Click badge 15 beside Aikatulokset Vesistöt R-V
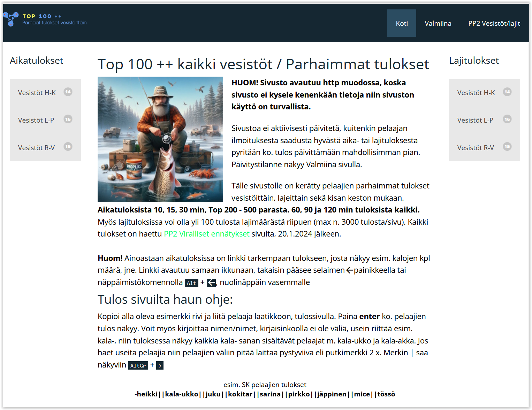532x410 pixels. click(68, 147)
